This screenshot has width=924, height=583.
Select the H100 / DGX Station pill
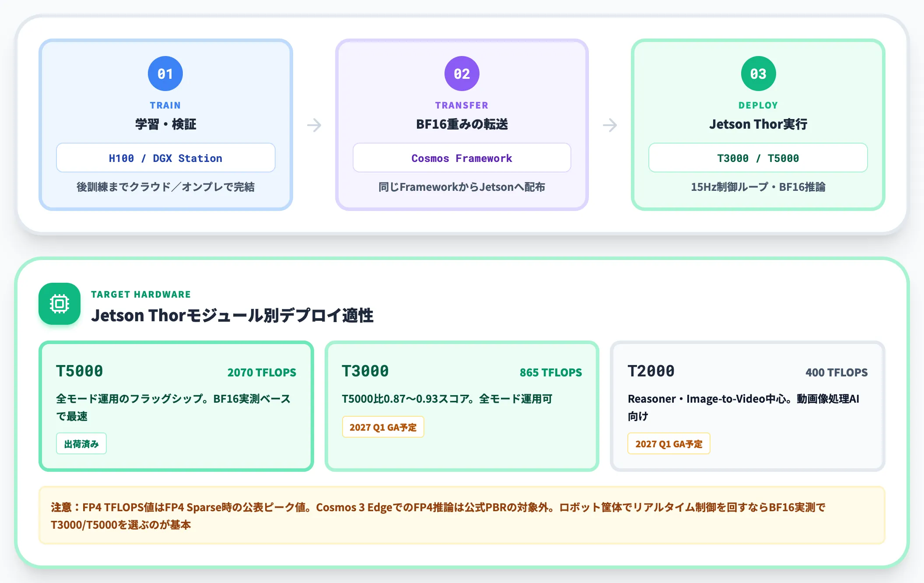click(x=166, y=158)
